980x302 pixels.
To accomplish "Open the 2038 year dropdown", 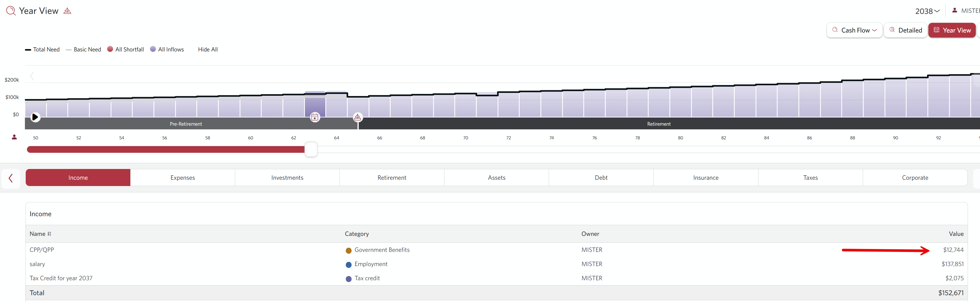I will coord(927,12).
